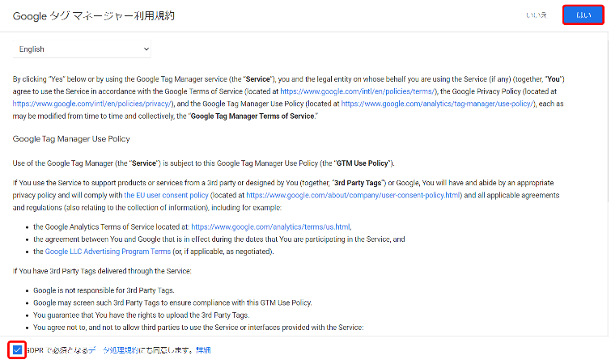Click 'the agreement between You and Google' bullet
Image resolution: width=611 pixels, height=364 pixels.
[x=219, y=239]
